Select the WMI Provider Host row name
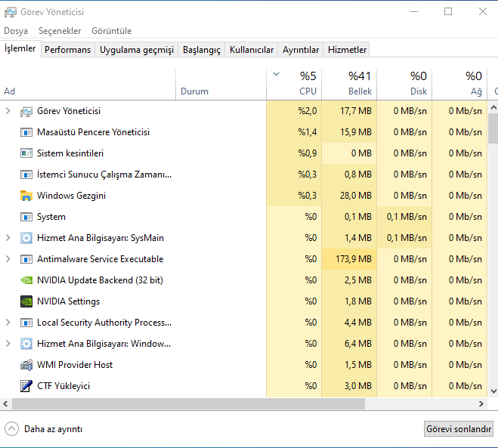This screenshot has width=498, height=448. coord(75,365)
